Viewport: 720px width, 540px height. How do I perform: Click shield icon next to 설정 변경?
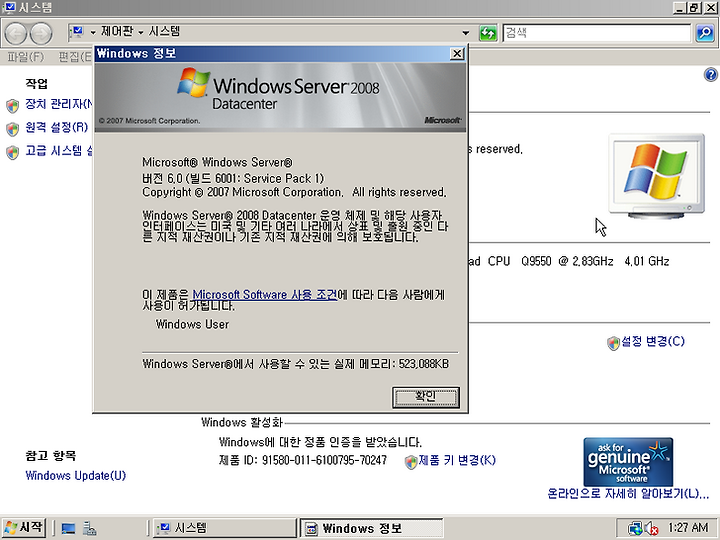click(613, 343)
